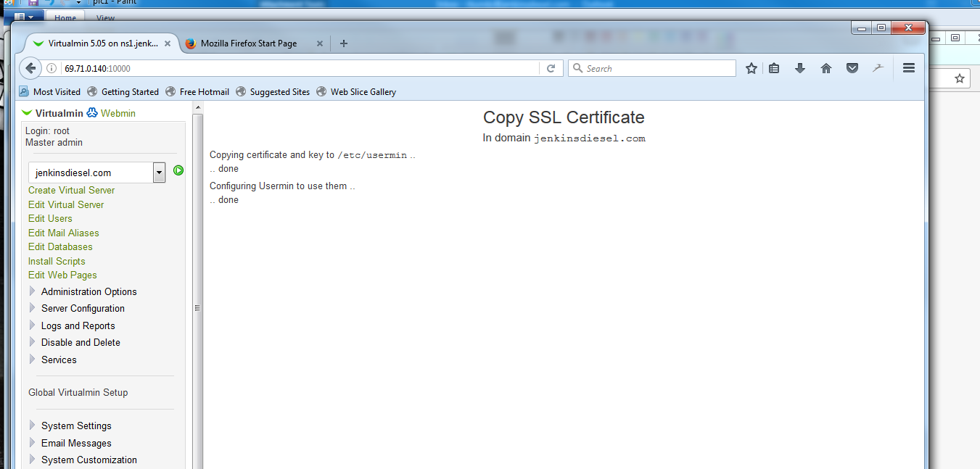980x469 pixels.
Task: Open the Firefox hamburger menu
Action: (x=909, y=67)
